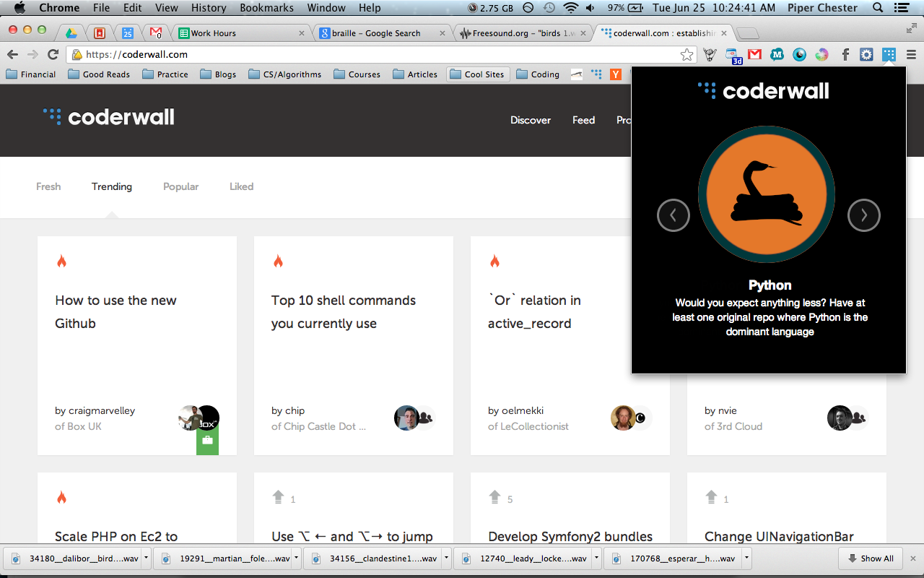924x578 pixels.
Task: Click the Coderwall dots bookmark icon
Action: coord(596,74)
